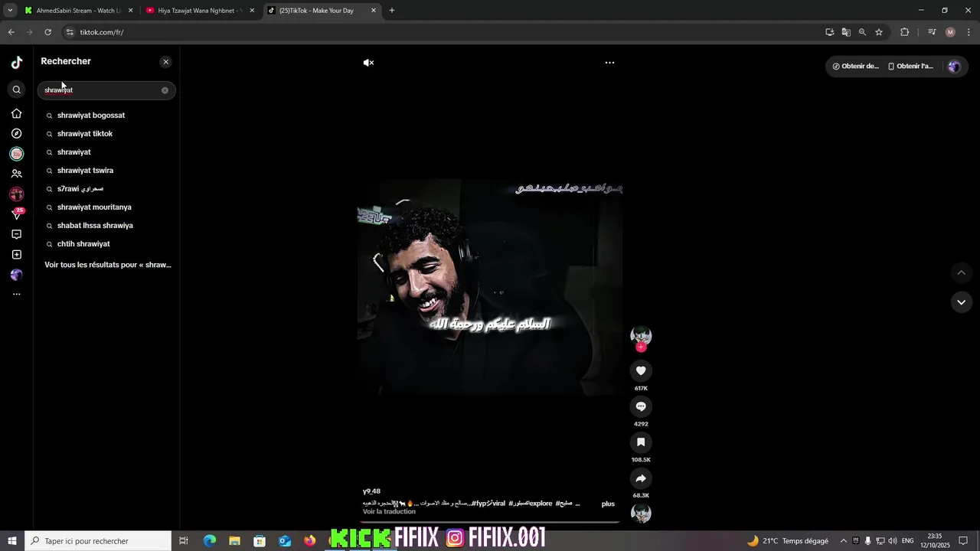
Task: Click "Obtenir l'a..." app button
Action: [x=910, y=66]
